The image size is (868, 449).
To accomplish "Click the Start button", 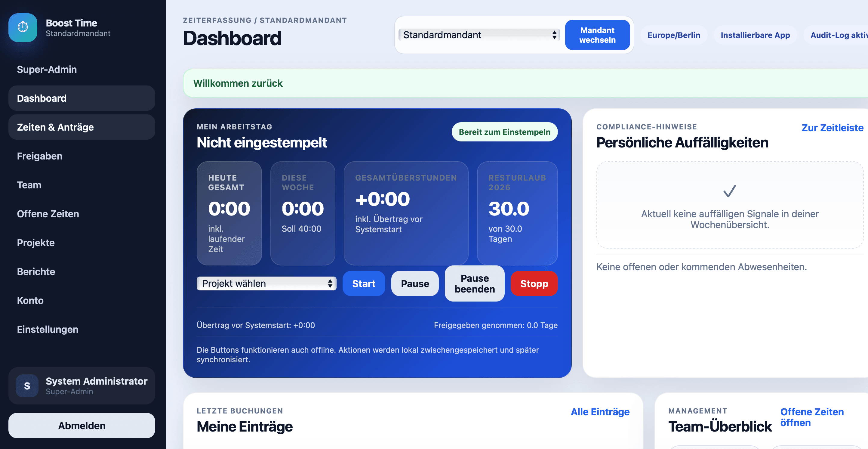I will (364, 283).
